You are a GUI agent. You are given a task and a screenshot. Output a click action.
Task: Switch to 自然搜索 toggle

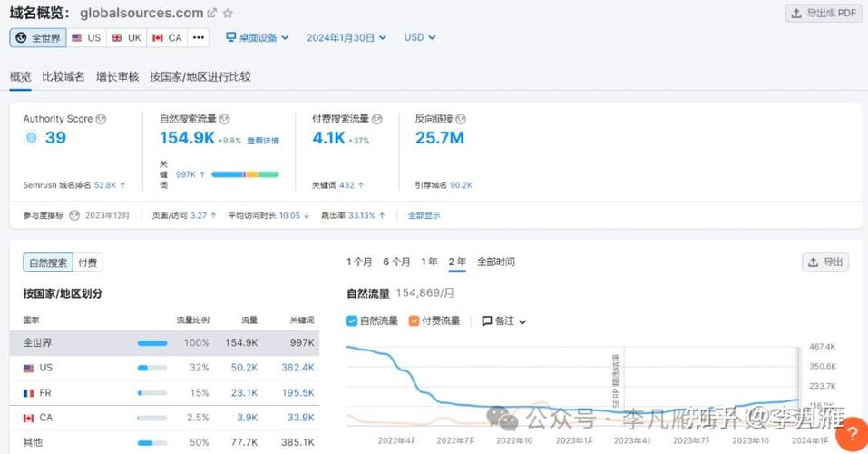pos(48,262)
